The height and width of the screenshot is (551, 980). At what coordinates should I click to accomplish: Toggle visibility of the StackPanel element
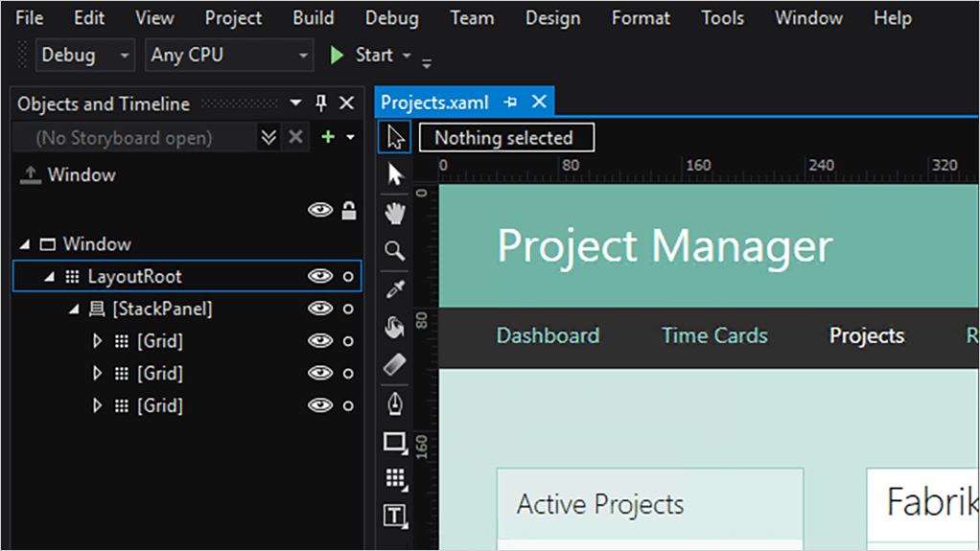[319, 309]
